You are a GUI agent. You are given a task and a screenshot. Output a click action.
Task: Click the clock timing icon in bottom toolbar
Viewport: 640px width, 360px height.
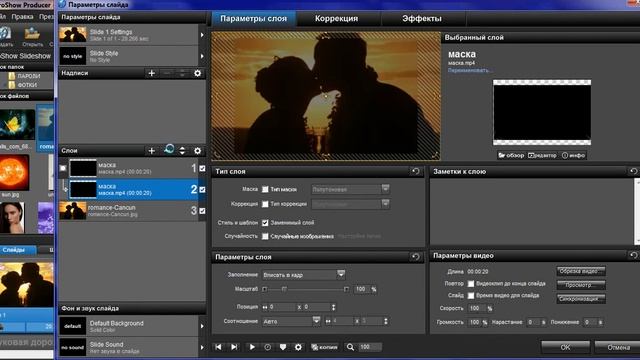[x=267, y=347]
